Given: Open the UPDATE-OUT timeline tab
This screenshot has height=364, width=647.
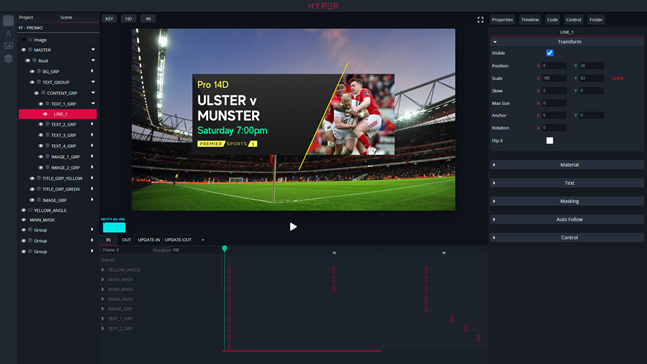Looking at the screenshot, I should [178, 240].
